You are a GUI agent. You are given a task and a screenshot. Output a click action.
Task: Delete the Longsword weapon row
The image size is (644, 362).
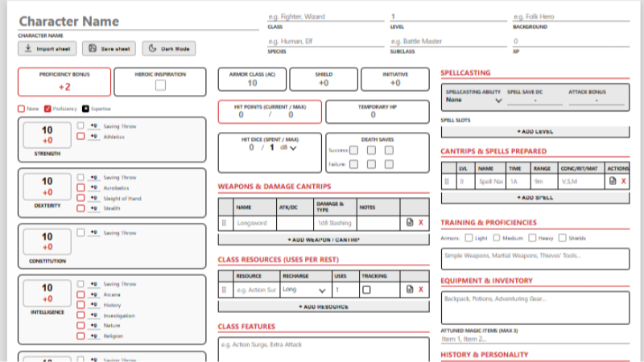click(420, 223)
